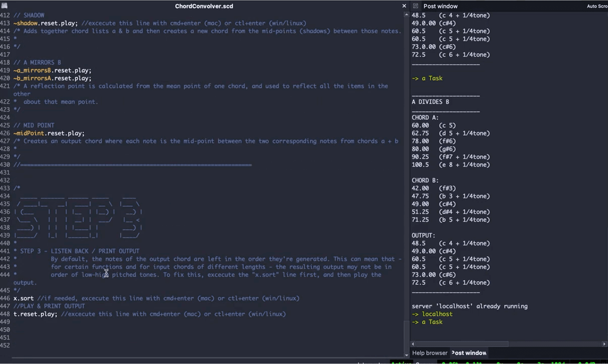Switch to the Post window bottom tab
Screen dimensions: 608x364
pos(469,353)
